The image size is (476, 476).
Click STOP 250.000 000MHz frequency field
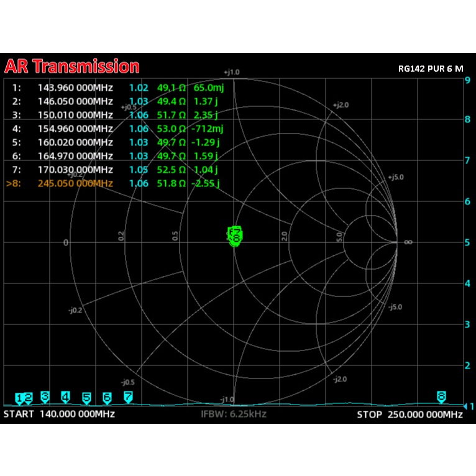410,414
